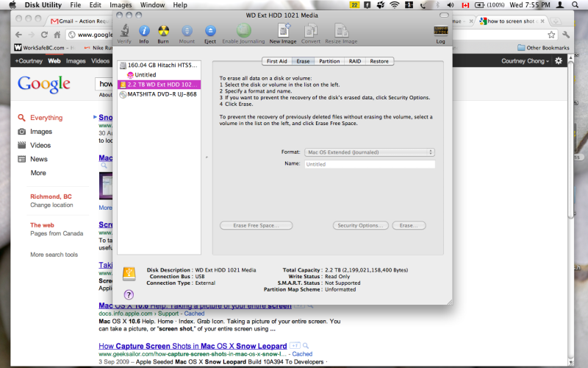Click More search tools link

pyautogui.click(x=54, y=255)
